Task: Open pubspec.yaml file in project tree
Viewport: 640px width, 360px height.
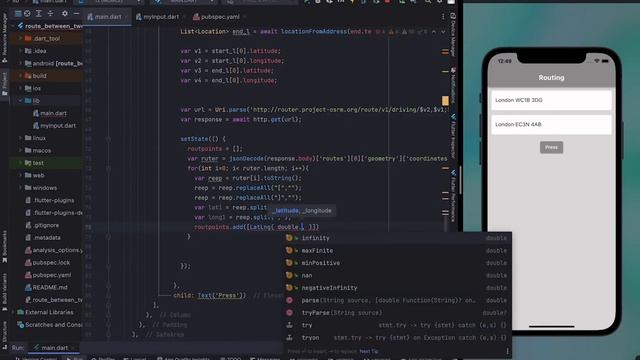Action: click(x=48, y=275)
